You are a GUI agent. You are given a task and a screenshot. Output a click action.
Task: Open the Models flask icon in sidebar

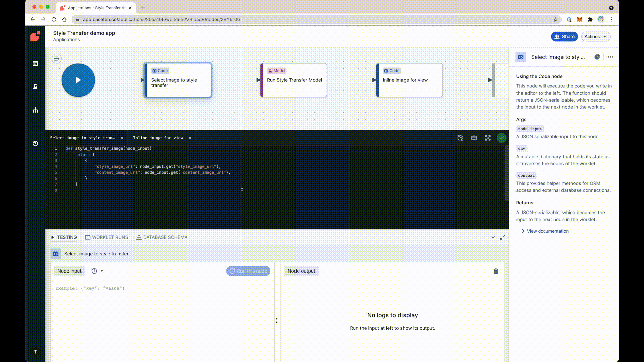35,87
